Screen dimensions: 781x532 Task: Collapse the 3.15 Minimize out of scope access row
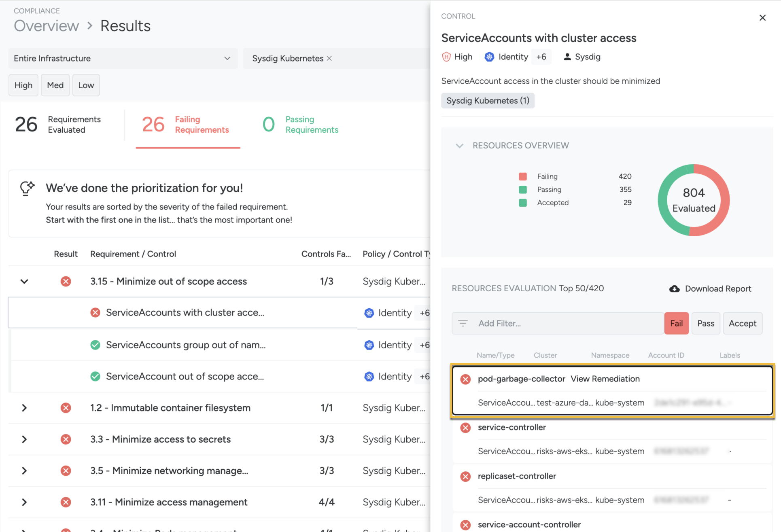point(24,281)
